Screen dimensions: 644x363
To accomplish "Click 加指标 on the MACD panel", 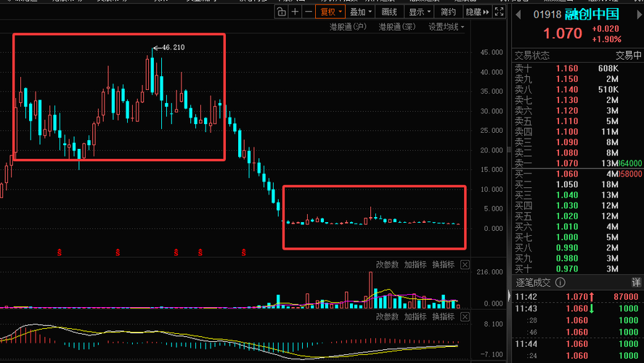I will pyautogui.click(x=415, y=317).
